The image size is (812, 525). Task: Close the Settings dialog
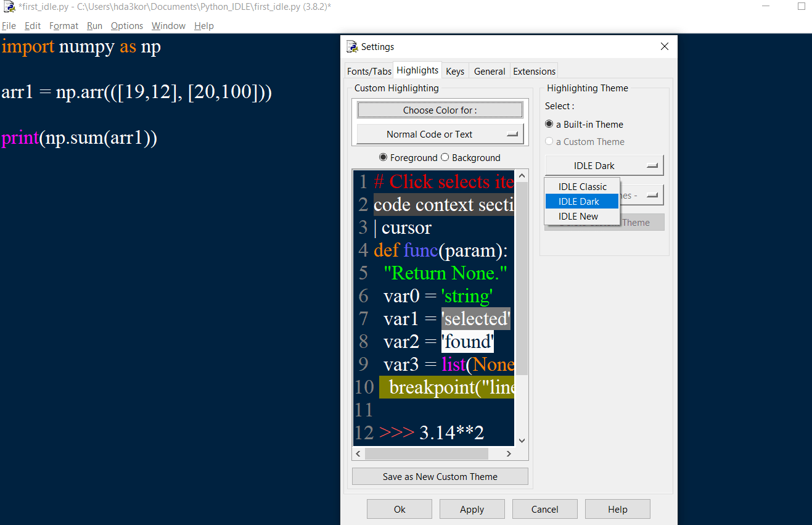point(665,46)
